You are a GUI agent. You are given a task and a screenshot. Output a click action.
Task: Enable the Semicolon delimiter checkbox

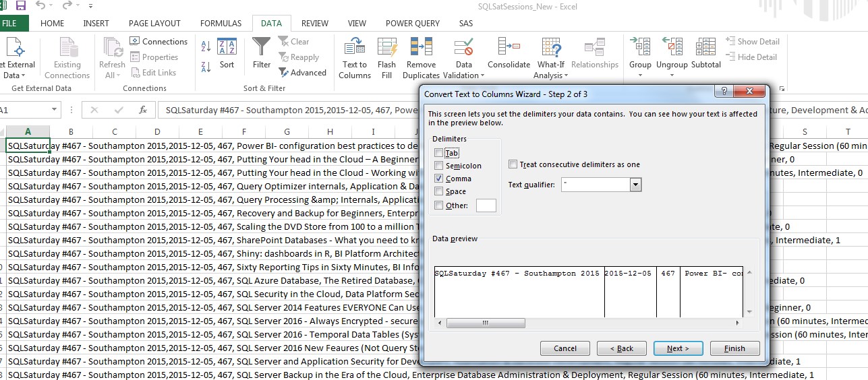(439, 166)
